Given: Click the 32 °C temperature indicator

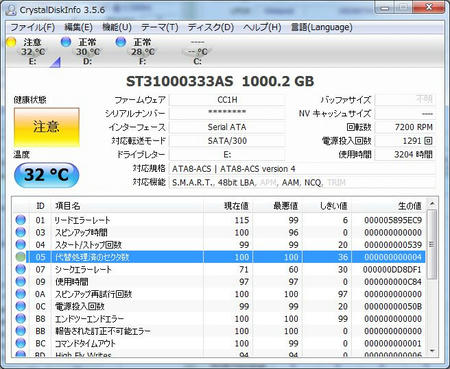Looking at the screenshot, I should pyautogui.click(x=47, y=175).
